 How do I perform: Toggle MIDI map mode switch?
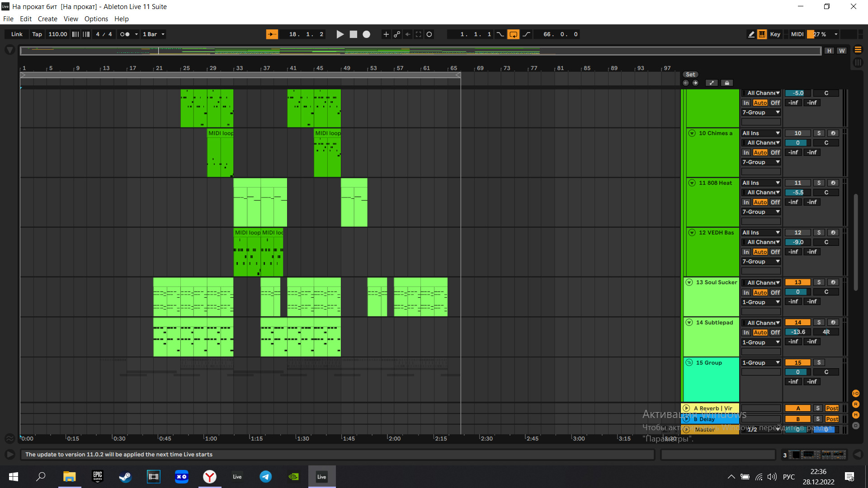point(797,34)
